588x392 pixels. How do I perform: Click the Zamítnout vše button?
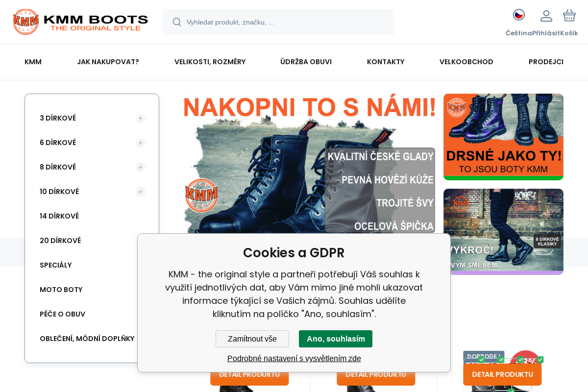coord(252,339)
